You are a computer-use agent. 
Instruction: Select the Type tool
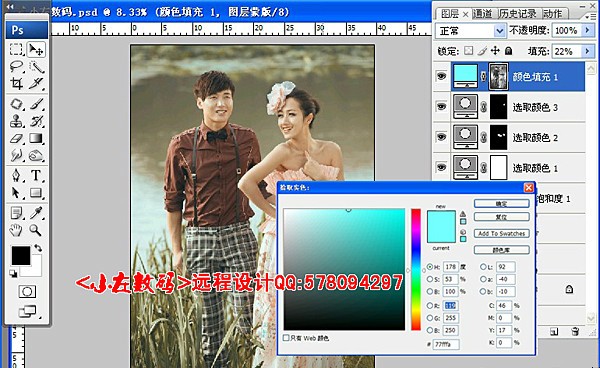pos(36,175)
